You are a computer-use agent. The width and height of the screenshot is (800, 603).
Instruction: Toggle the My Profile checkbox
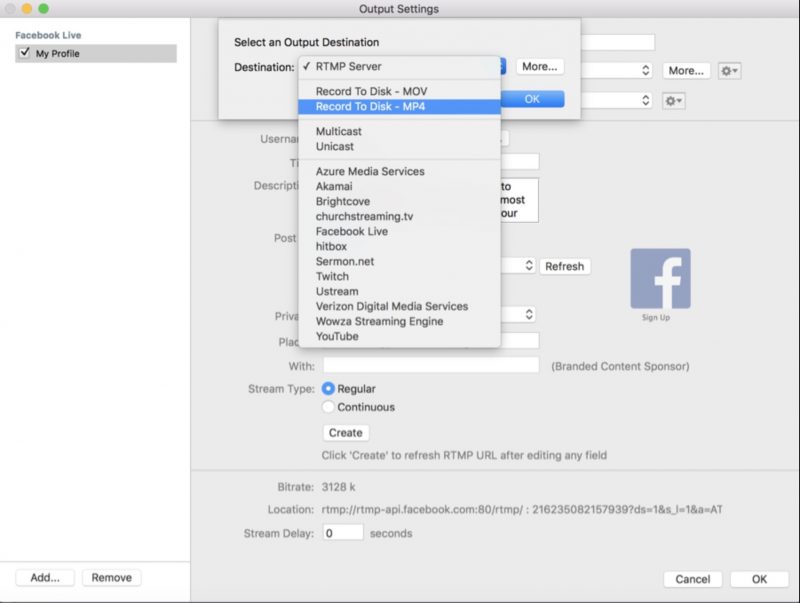point(24,53)
